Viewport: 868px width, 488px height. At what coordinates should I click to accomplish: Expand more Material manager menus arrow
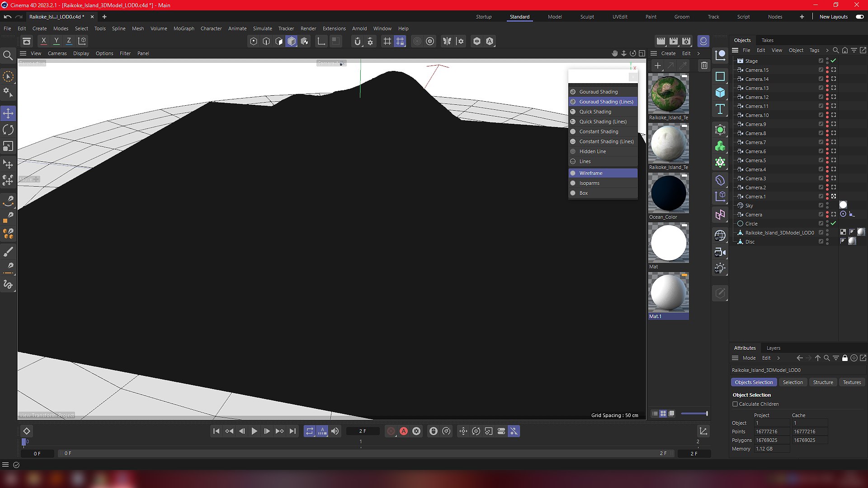click(698, 53)
